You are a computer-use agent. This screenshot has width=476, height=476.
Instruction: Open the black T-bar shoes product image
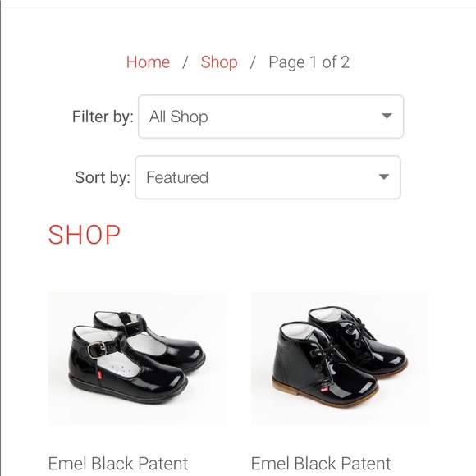click(x=136, y=359)
